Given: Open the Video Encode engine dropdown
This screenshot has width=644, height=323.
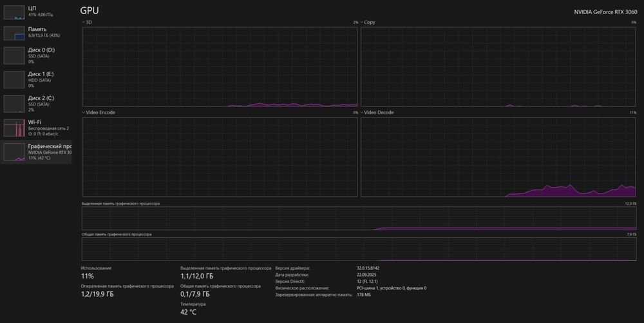Looking at the screenshot, I should (99, 112).
